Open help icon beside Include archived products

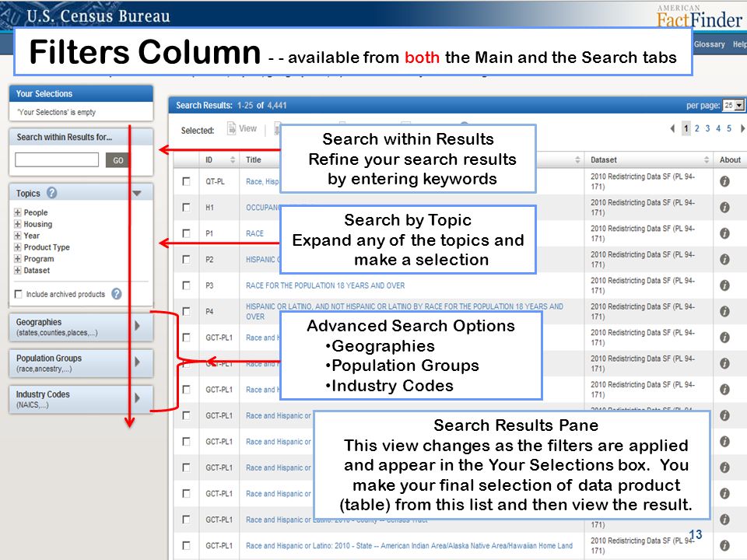point(117,294)
